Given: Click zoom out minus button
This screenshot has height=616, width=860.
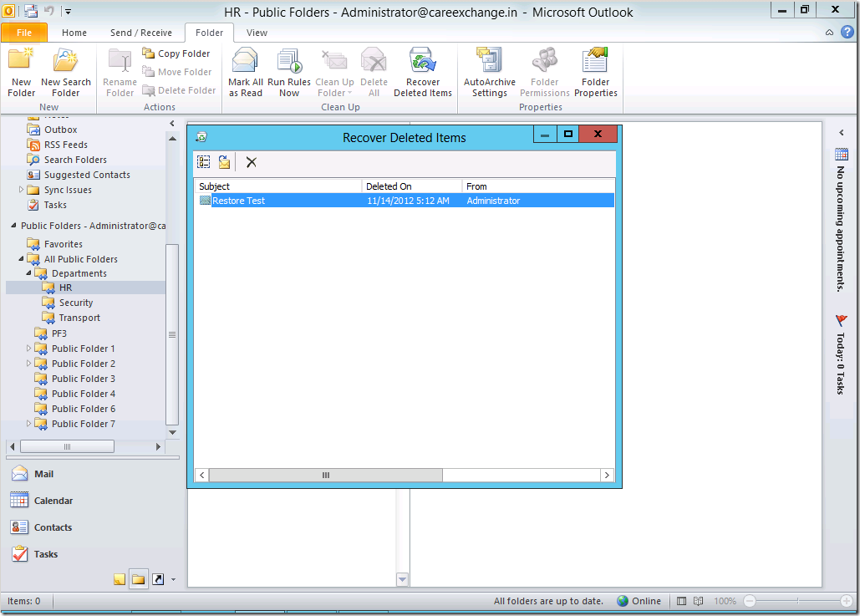Looking at the screenshot, I should pyautogui.click(x=750, y=601).
